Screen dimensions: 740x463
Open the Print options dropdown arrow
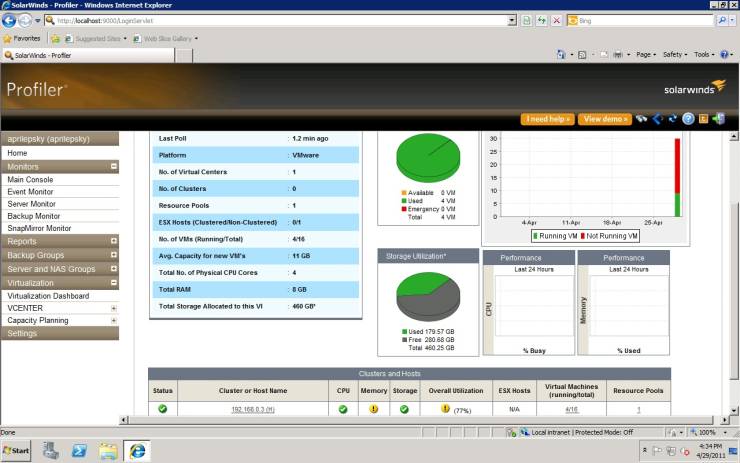628,55
